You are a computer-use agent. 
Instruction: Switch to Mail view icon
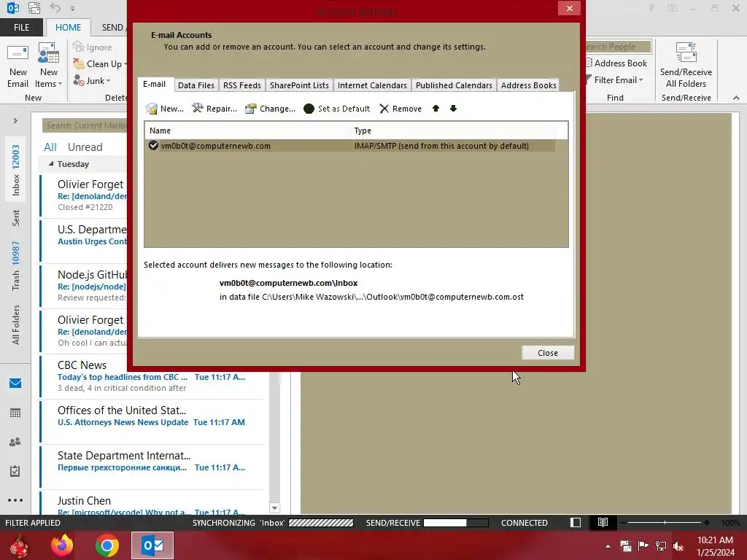[x=15, y=384]
